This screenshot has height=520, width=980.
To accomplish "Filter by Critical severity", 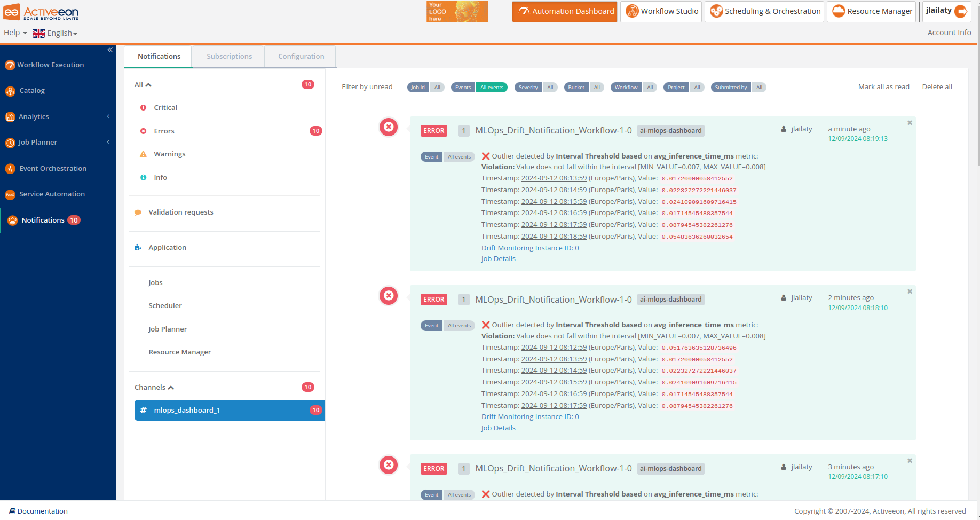I will pos(165,108).
